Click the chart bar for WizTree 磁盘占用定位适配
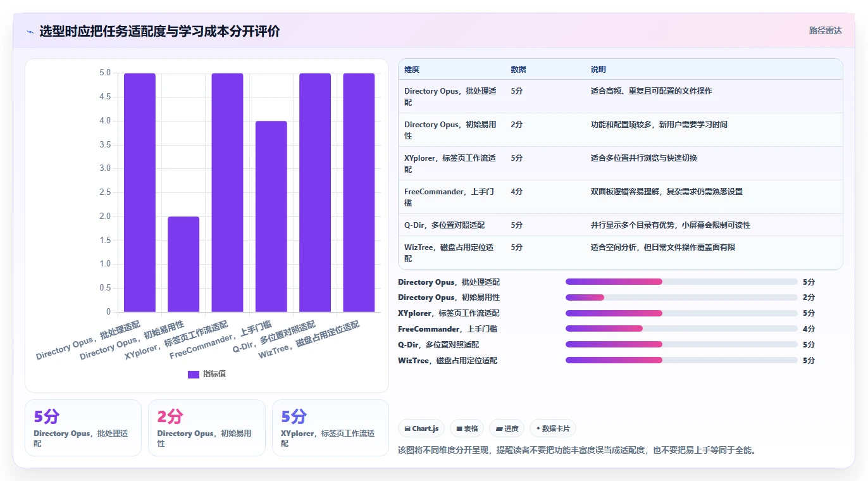Viewport: 868px width, 481px height. 359,192
